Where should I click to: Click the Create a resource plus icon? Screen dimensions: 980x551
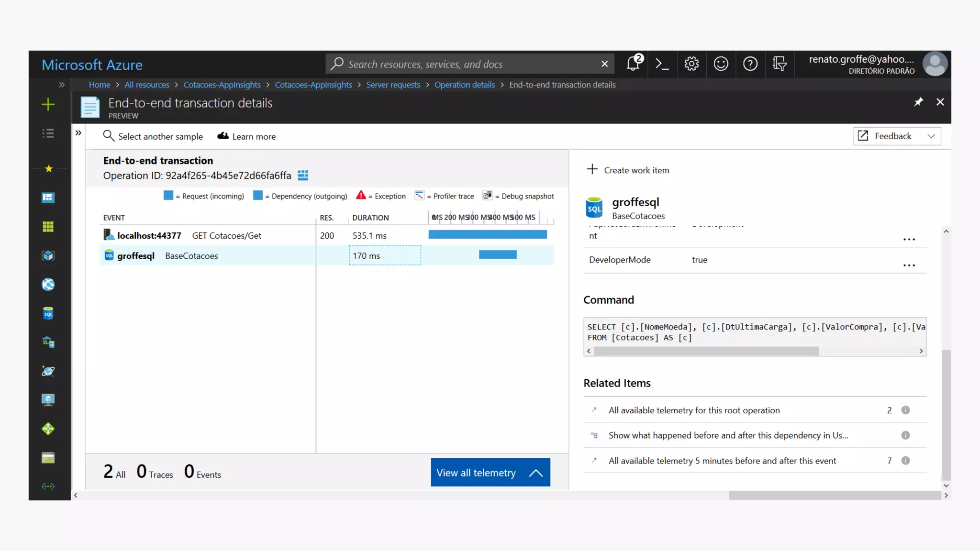pos(48,104)
